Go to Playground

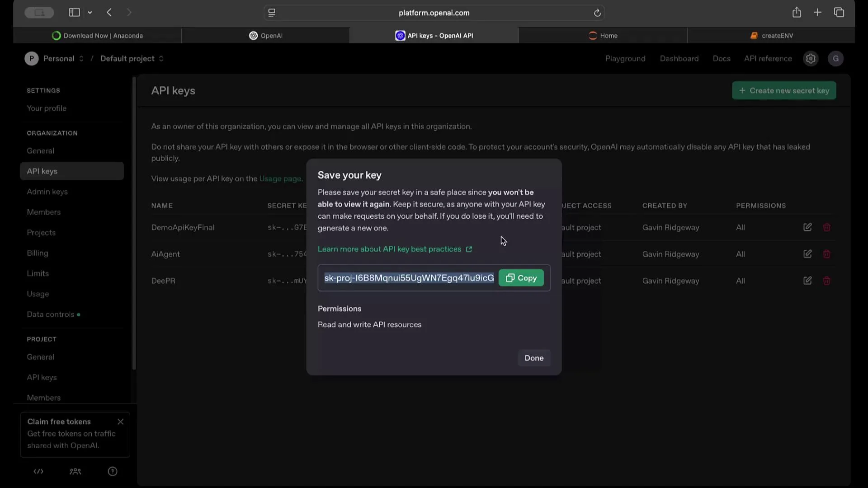[625, 59]
